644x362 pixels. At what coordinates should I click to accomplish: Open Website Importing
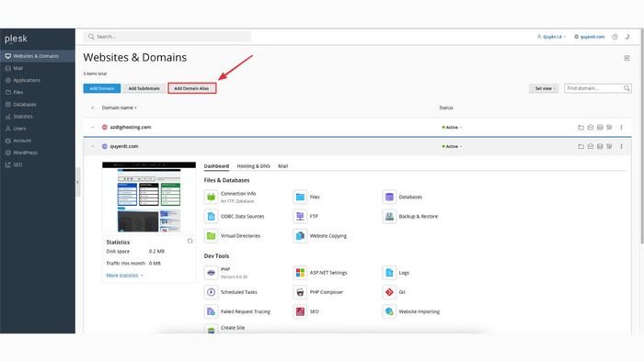[411, 311]
